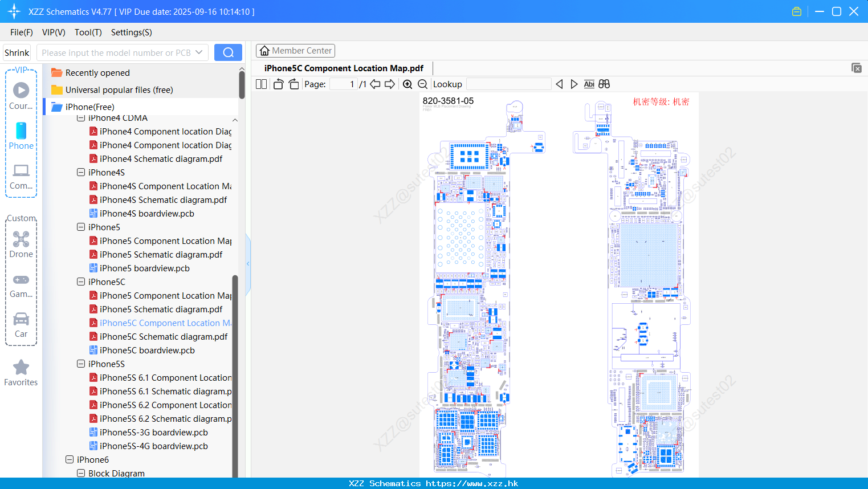Collapse the iPhone6 tree node

click(x=70, y=459)
